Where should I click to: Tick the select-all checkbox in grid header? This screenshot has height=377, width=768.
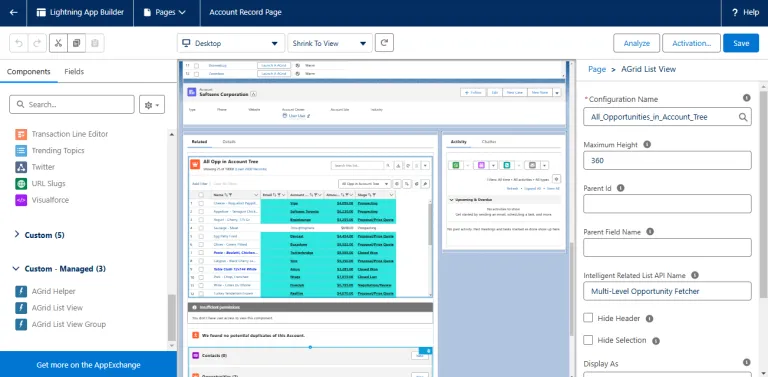tap(201, 195)
